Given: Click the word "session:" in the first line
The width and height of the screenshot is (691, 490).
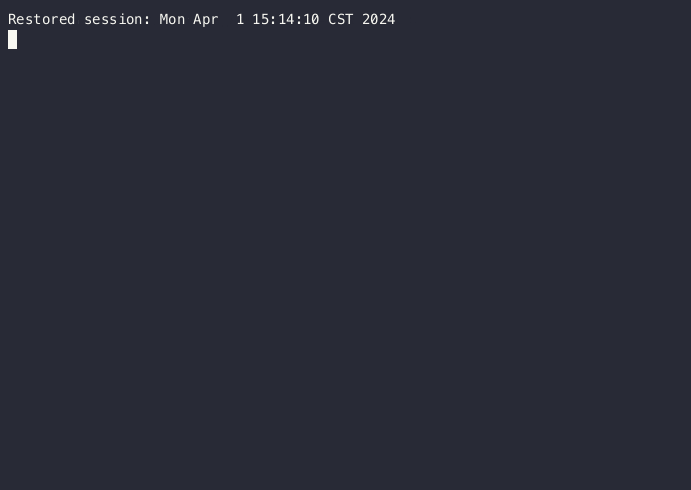Looking at the screenshot, I should 117,19.
